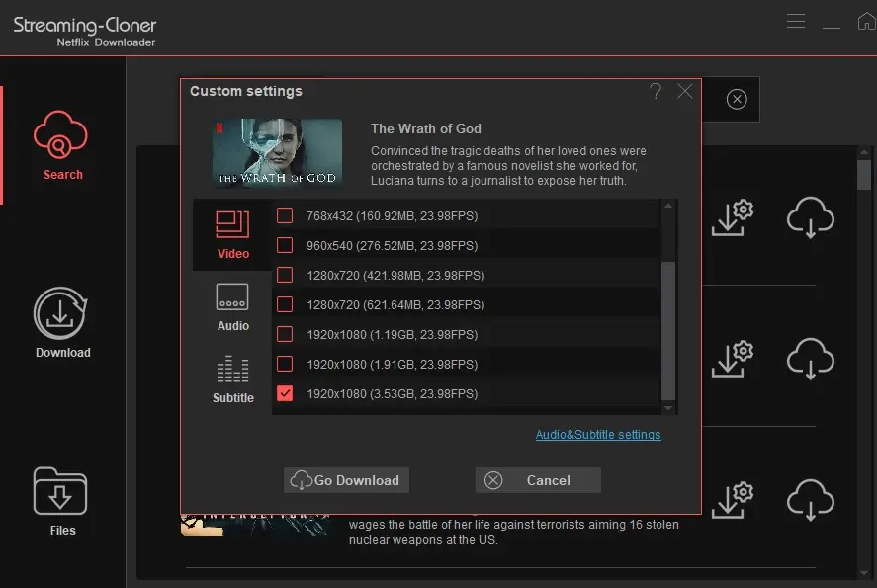This screenshot has width=877, height=588.
Task: Check the 768x432 (160.92MB) video option
Action: coord(285,215)
